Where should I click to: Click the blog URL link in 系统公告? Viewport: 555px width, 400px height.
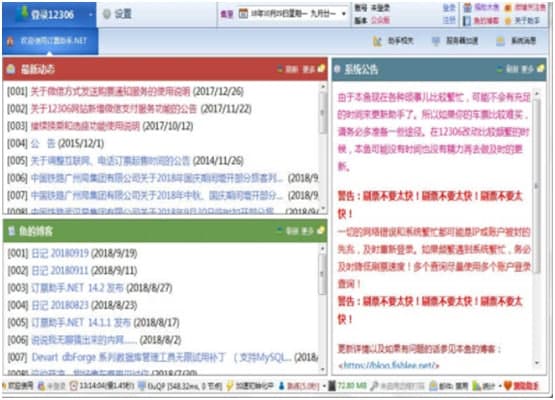(x=389, y=365)
